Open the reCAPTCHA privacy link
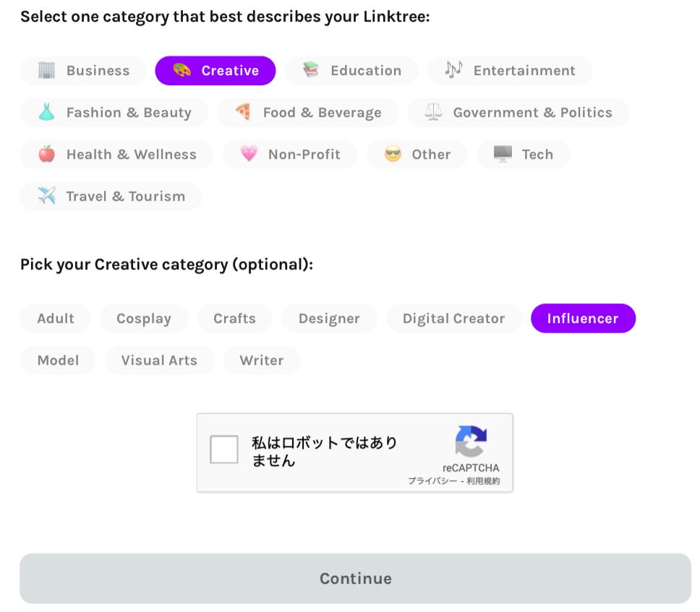The width and height of the screenshot is (700, 612). pyautogui.click(x=432, y=481)
